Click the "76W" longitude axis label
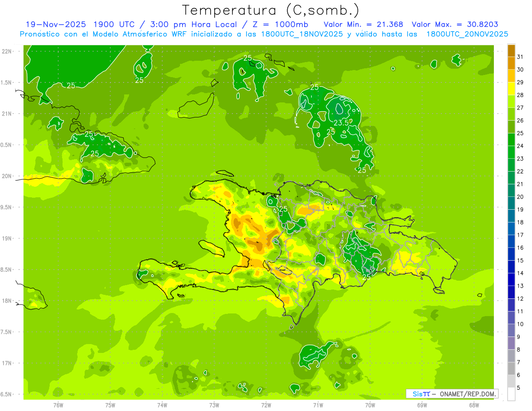Viewport: 532px width, 411px height. coord(58,405)
